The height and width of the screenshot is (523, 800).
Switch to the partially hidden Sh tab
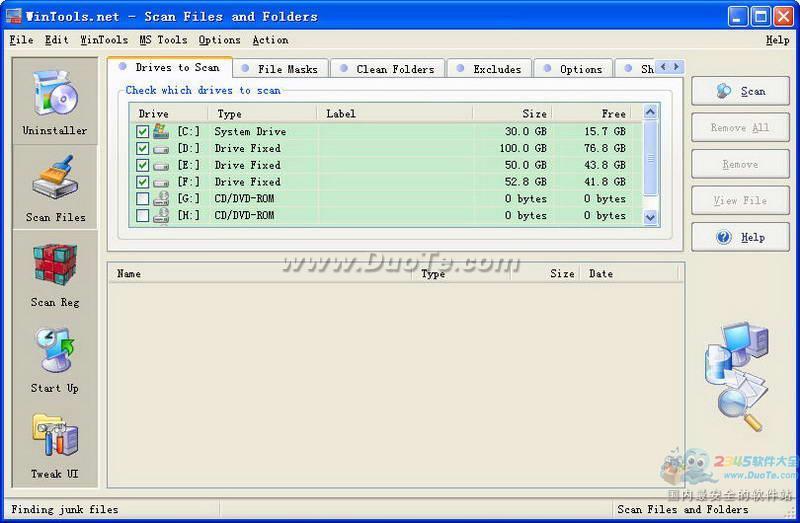635,69
